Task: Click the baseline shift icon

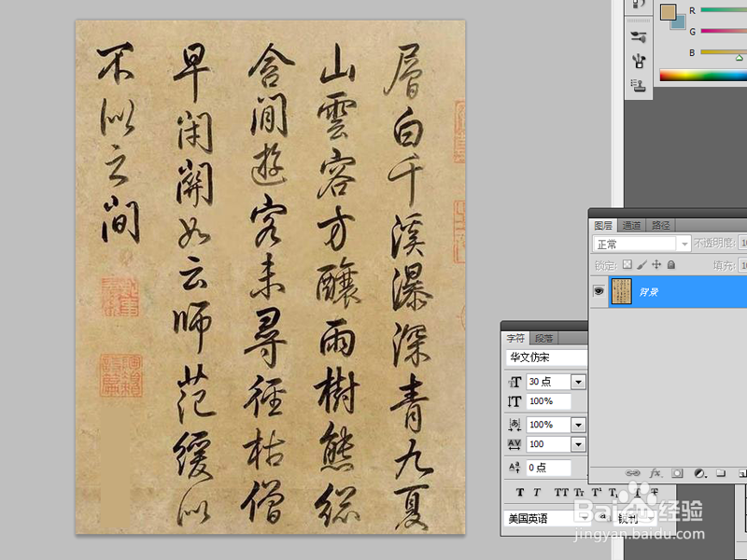Action: pos(514,468)
